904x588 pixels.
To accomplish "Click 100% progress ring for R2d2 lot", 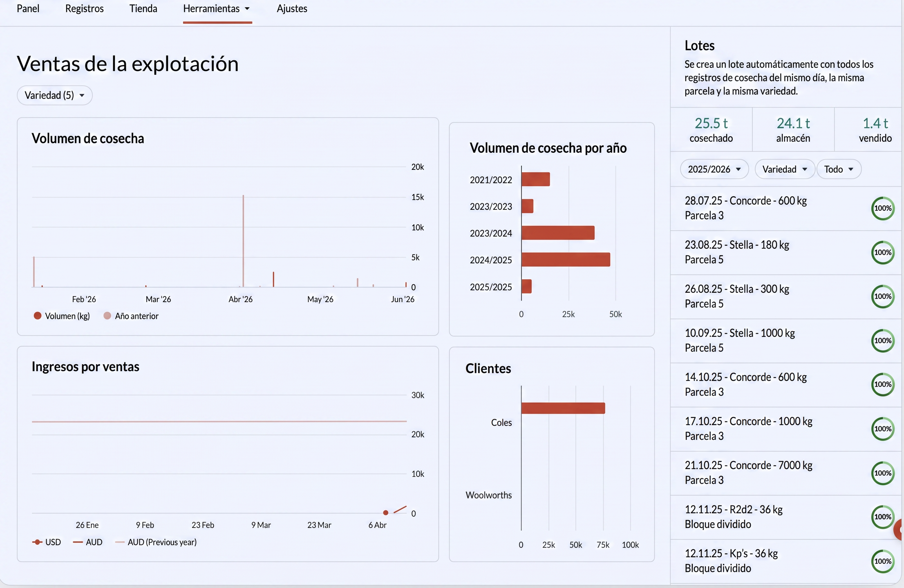I will [883, 517].
